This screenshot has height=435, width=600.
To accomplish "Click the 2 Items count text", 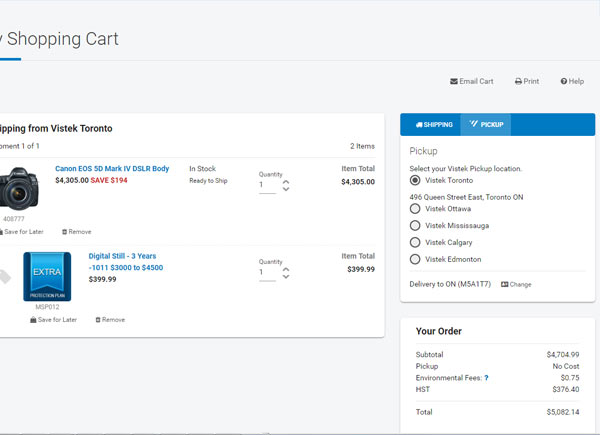I will [362, 146].
